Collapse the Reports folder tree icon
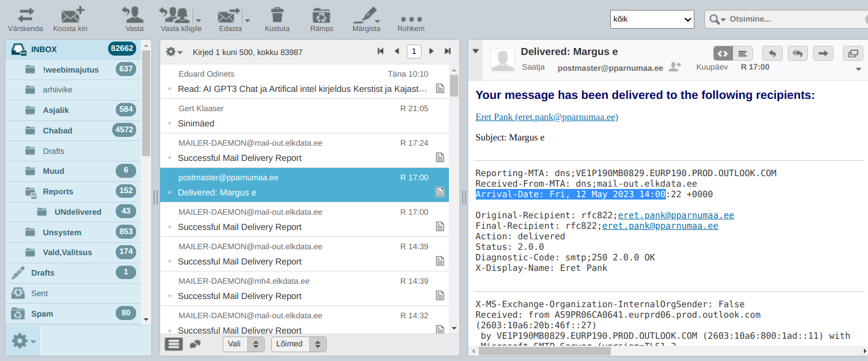868x361 pixels. [32, 191]
